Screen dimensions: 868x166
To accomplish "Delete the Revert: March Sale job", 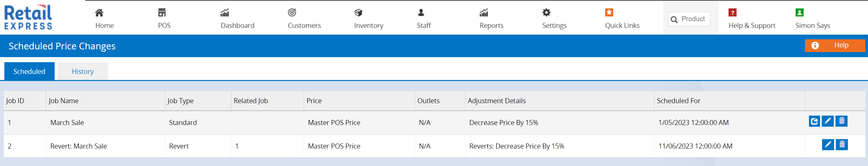I will click(x=842, y=145).
